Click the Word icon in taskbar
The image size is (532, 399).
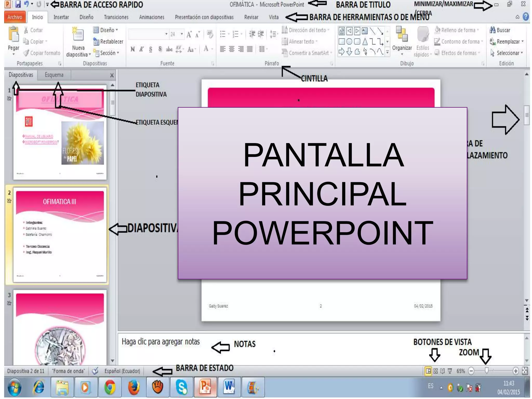tap(229, 387)
